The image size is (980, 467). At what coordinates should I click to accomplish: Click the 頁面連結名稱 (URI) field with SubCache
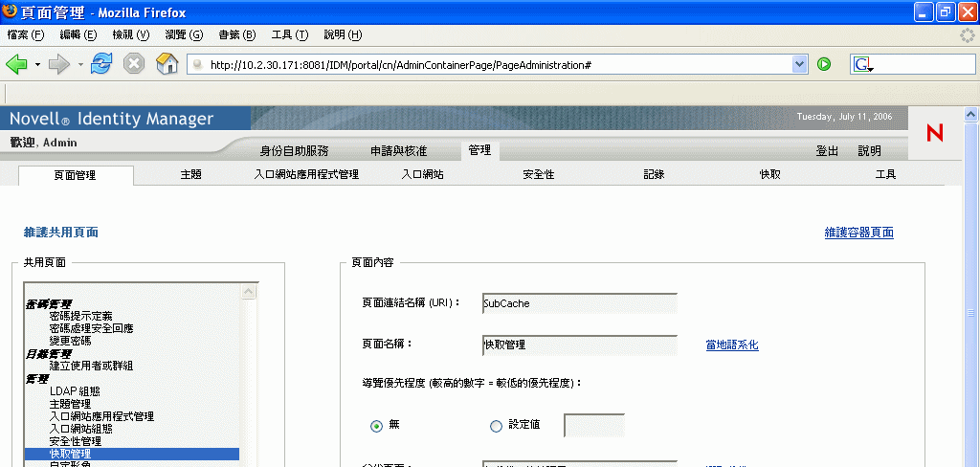580,303
